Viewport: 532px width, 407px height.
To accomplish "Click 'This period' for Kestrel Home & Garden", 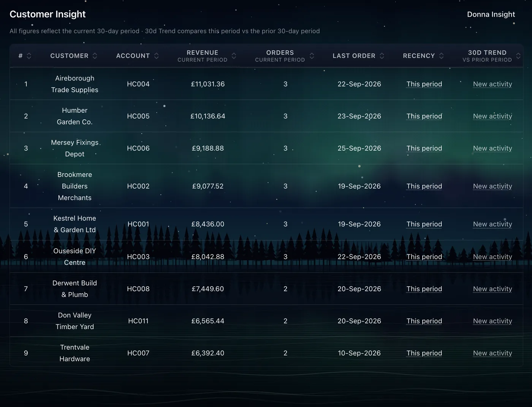I will [424, 224].
